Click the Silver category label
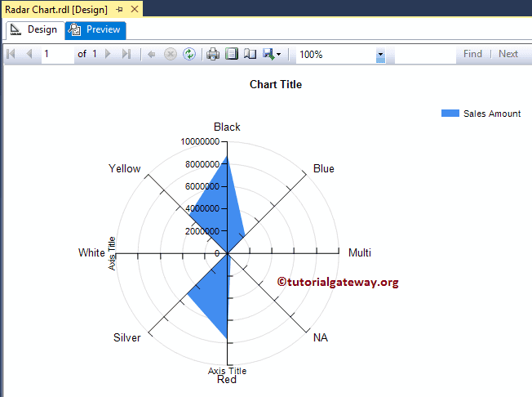 point(127,337)
